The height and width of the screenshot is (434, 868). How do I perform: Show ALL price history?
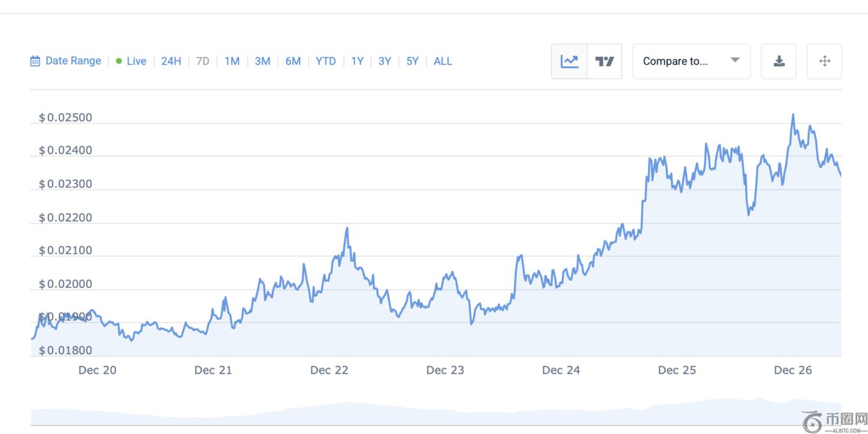[x=443, y=61]
